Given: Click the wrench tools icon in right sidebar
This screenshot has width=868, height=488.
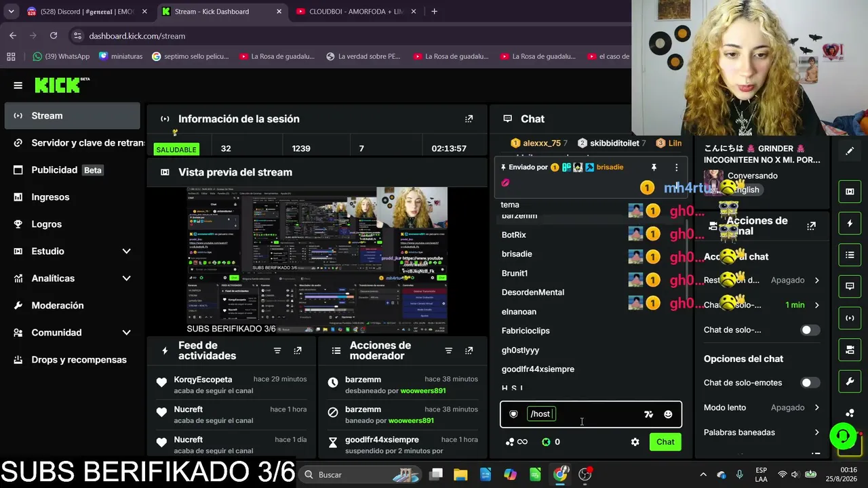Looking at the screenshot, I should pos(850,382).
